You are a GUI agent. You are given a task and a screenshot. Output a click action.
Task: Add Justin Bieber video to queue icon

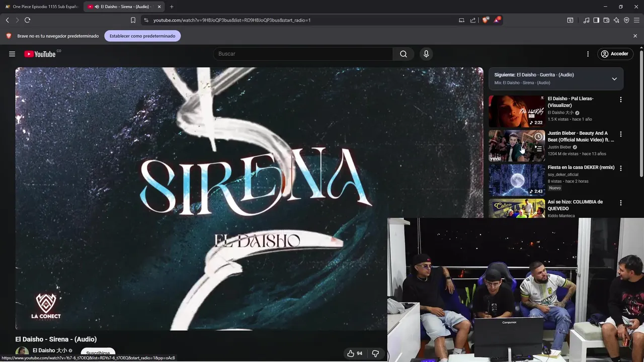(538, 149)
